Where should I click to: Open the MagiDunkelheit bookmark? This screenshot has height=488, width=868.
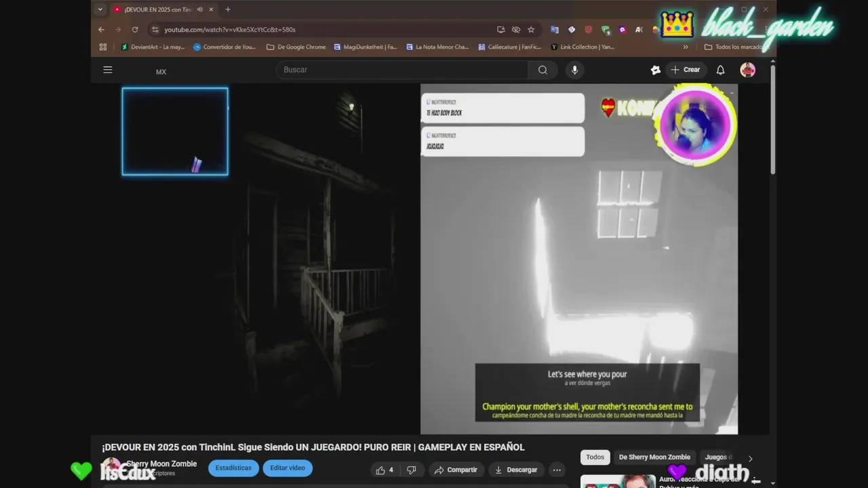click(365, 47)
